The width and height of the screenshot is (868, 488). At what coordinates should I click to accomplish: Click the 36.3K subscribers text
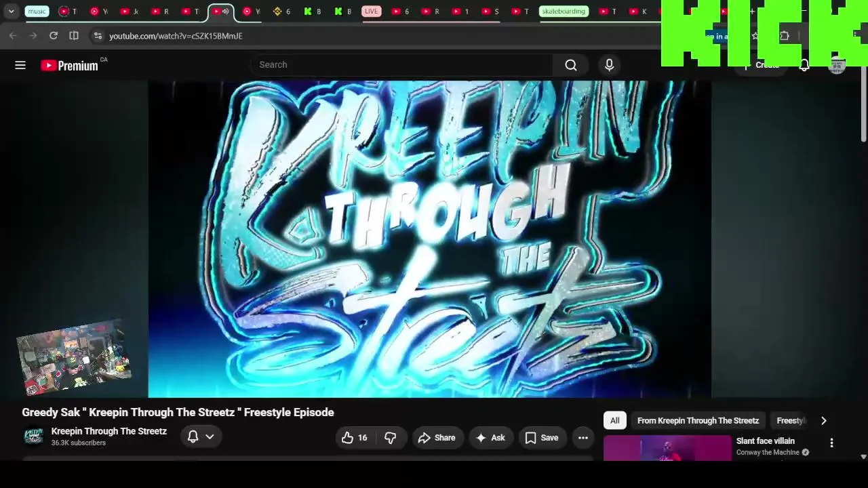click(x=79, y=443)
